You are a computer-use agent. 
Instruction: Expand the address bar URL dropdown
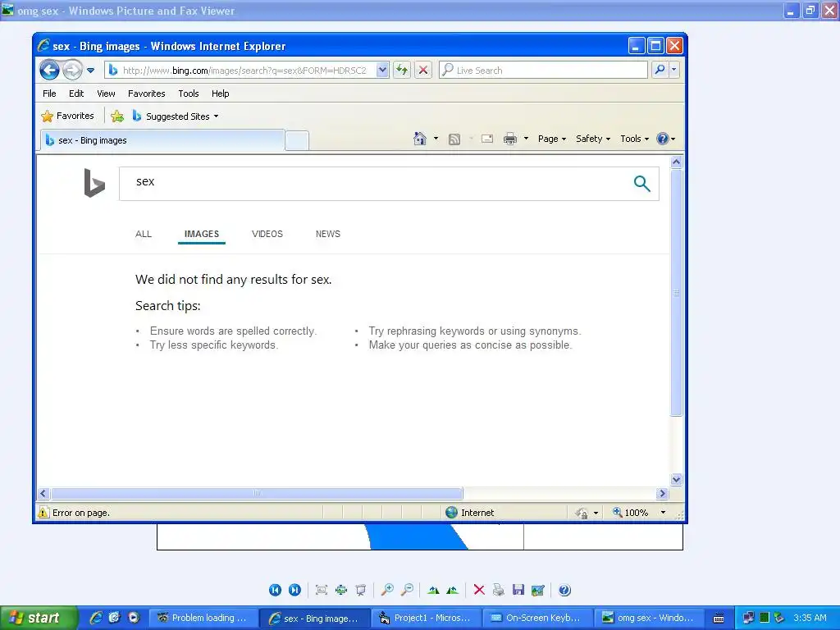click(x=382, y=70)
